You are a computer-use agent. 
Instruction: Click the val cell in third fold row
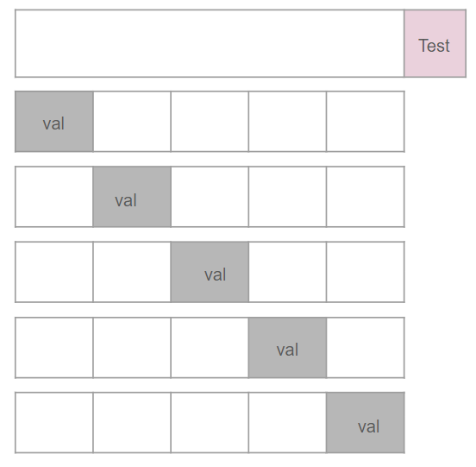(210, 272)
